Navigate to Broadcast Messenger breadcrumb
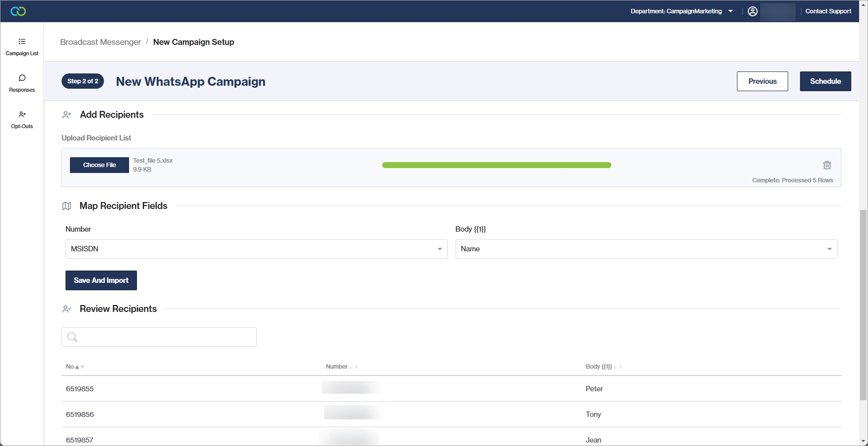The height and width of the screenshot is (446, 868). pos(100,42)
